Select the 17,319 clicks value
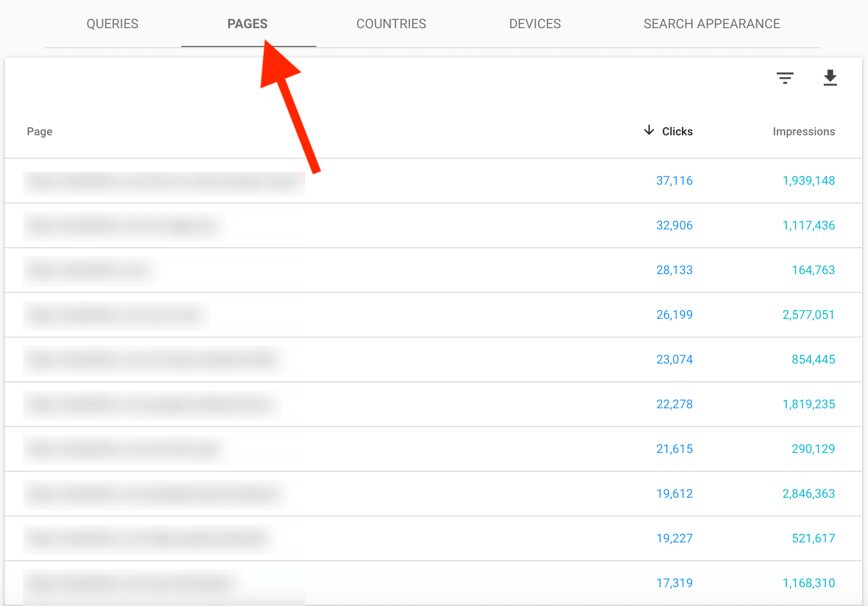This screenshot has width=868, height=606. [x=675, y=583]
